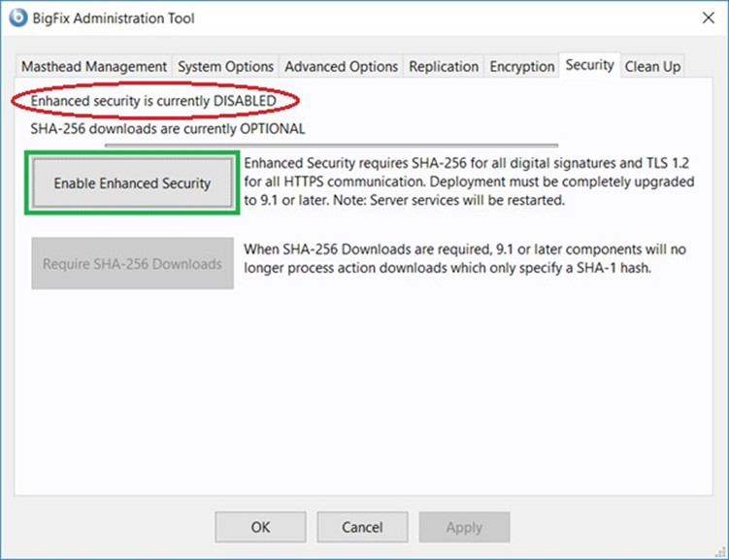Select the Security tab
729x560 pixels.
589,65
